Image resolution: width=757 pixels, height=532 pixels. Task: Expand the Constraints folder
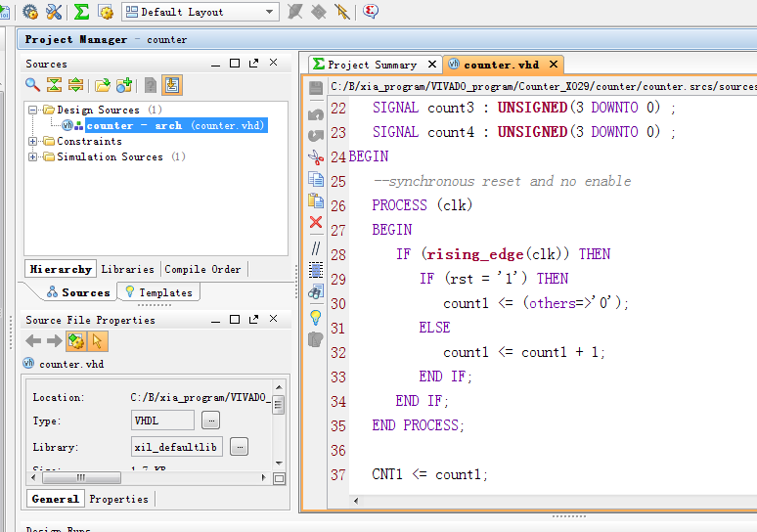point(32,141)
